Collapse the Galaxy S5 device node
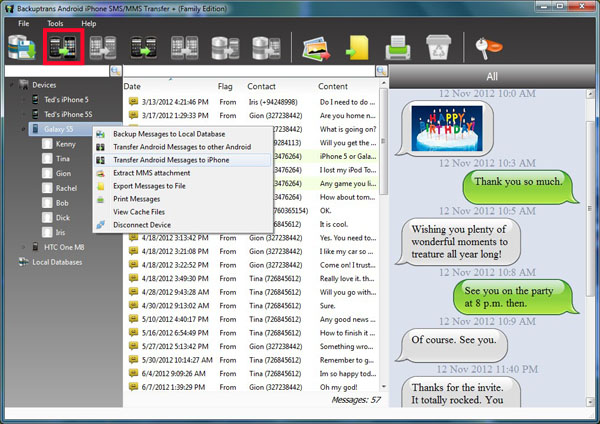Viewport: 600px width, 424px height. click(x=23, y=129)
